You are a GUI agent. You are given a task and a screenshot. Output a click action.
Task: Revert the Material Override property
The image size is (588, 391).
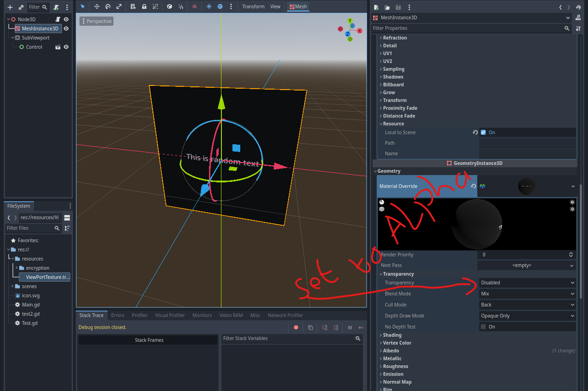474,186
